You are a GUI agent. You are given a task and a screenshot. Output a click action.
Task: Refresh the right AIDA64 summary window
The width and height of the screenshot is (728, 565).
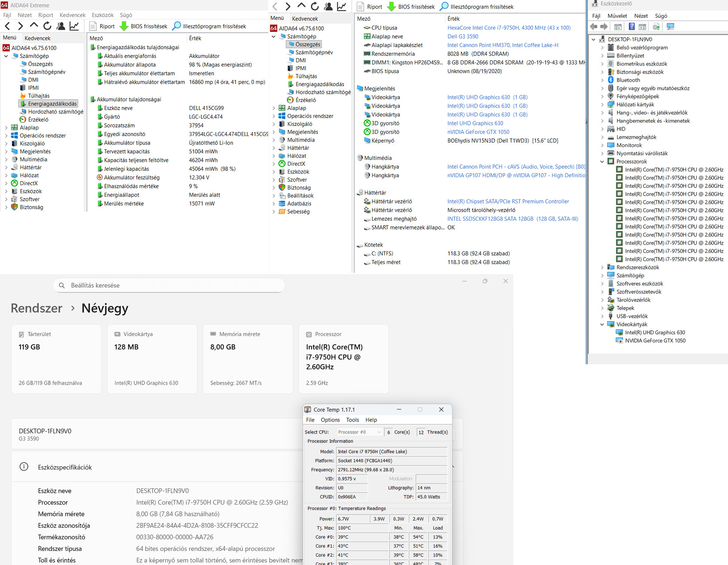click(x=315, y=7)
